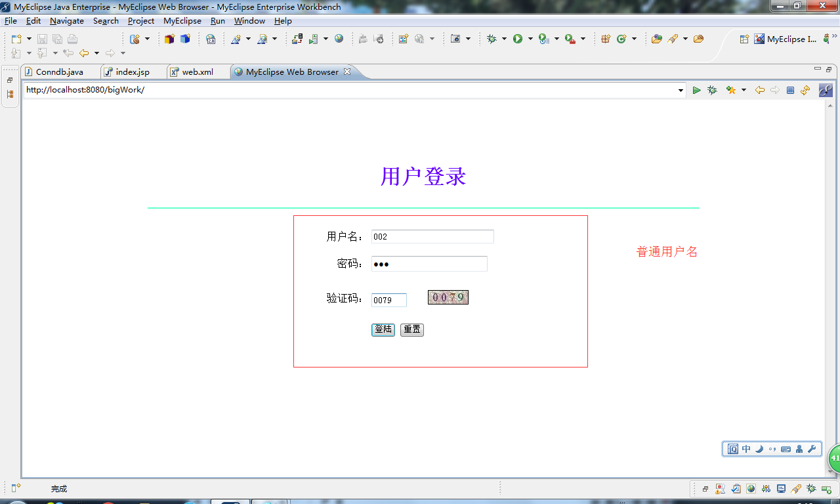Open the IME wrench settings icon
The image size is (840, 504).
pyautogui.click(x=812, y=449)
